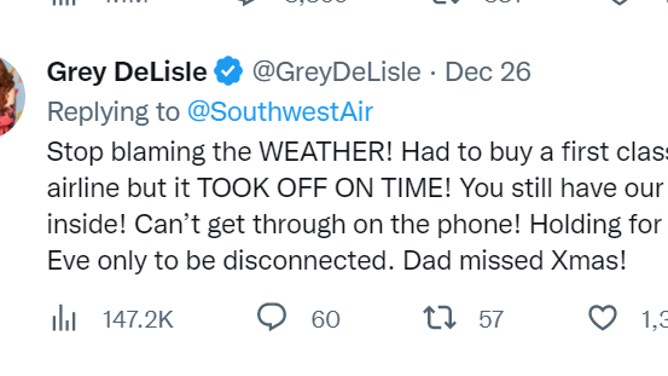Click the 60 replies count
This screenshot has width=668, height=376.
point(325,319)
